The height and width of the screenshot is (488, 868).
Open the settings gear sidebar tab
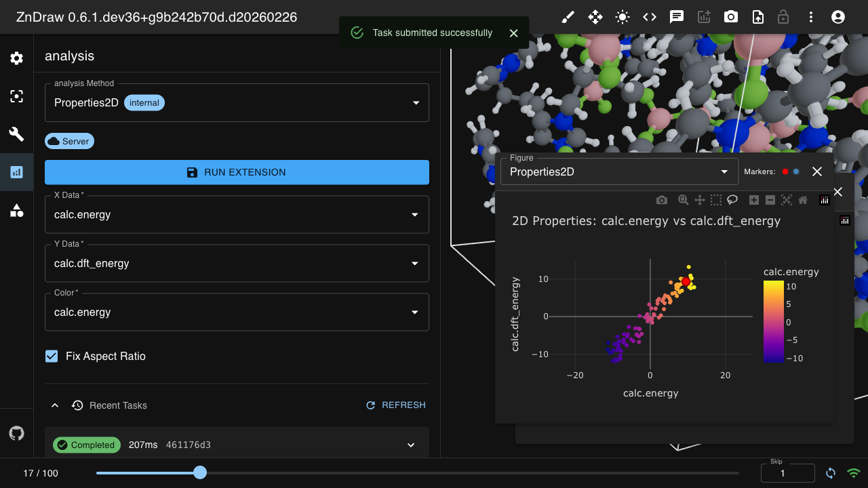16,58
